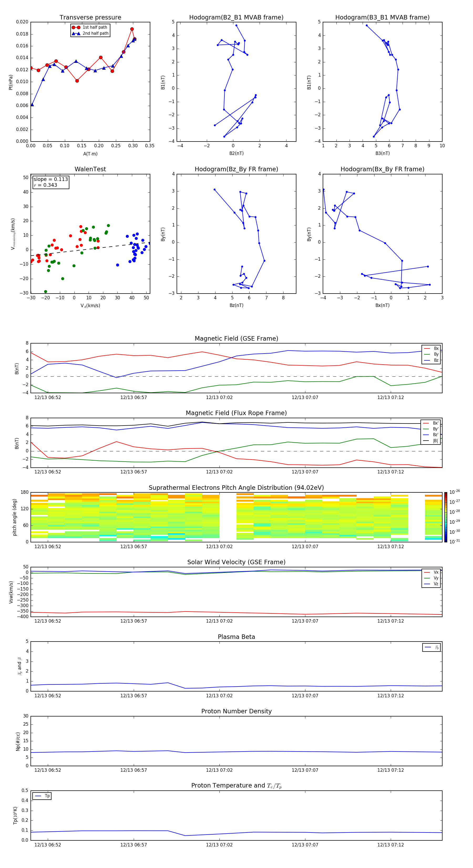Click the βp legend in Plasma Beta panel
Image resolution: width=473 pixels, height=868 pixels.
[431, 647]
